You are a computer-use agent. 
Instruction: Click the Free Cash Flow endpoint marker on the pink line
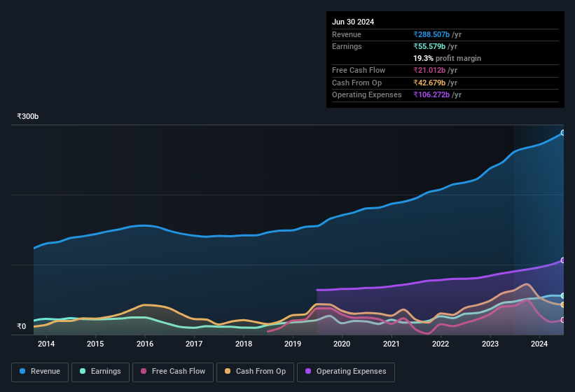click(563, 320)
